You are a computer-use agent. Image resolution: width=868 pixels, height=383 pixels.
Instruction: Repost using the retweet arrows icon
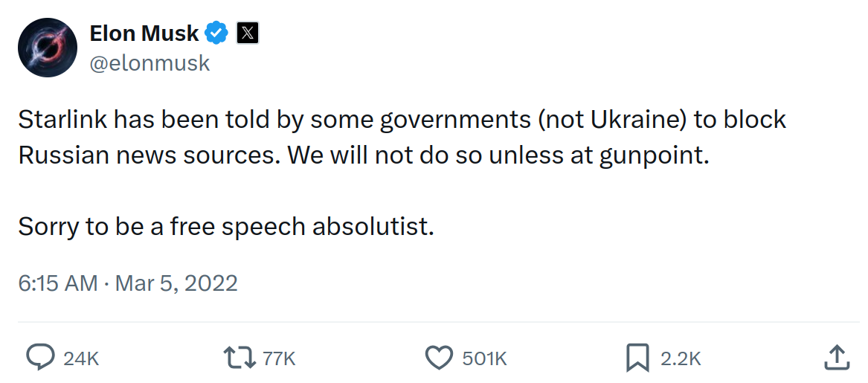point(239,358)
